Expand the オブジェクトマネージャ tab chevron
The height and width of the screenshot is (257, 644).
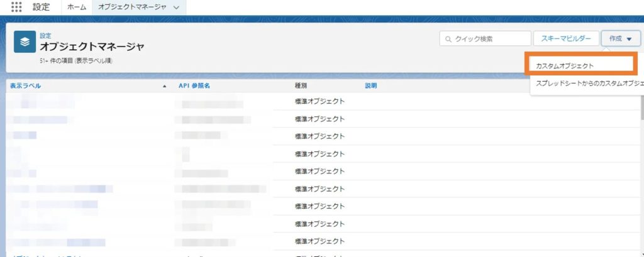(176, 8)
